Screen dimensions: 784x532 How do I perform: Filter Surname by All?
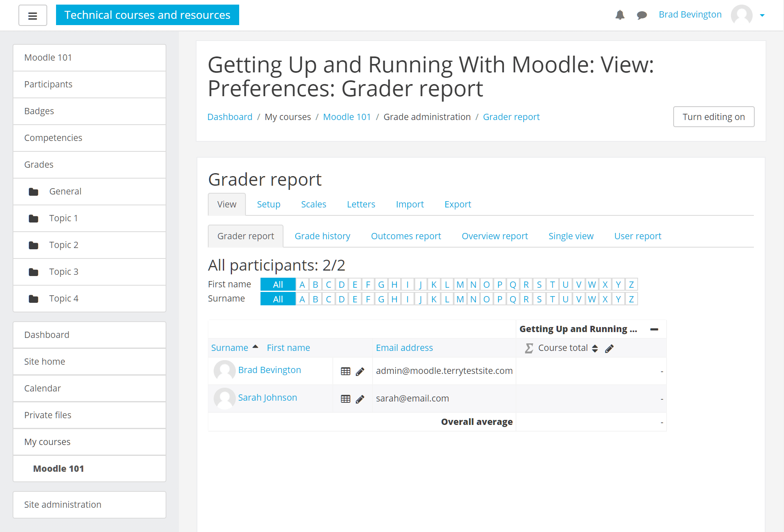click(278, 299)
